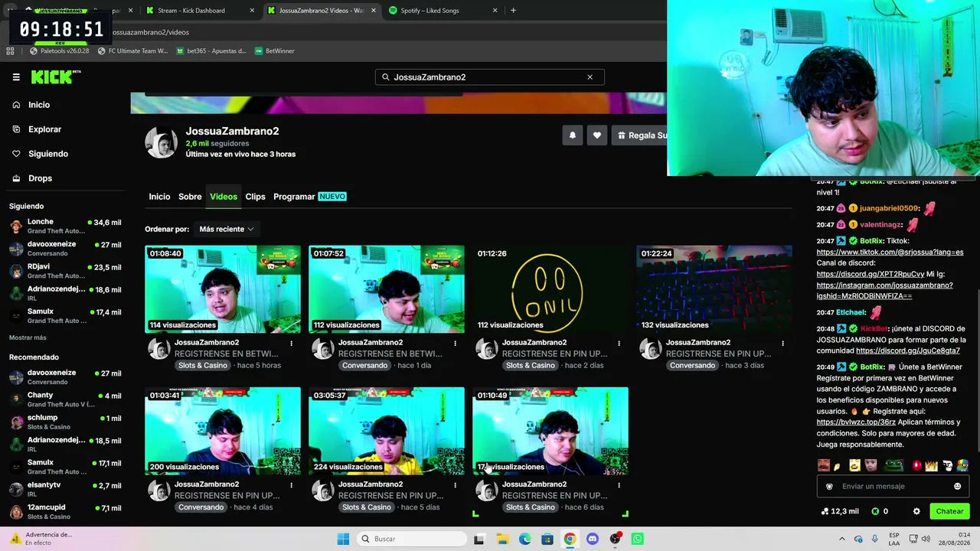Image resolution: width=980 pixels, height=551 pixels.
Task: Click Conversando tag on the 1 día video
Action: [364, 366]
